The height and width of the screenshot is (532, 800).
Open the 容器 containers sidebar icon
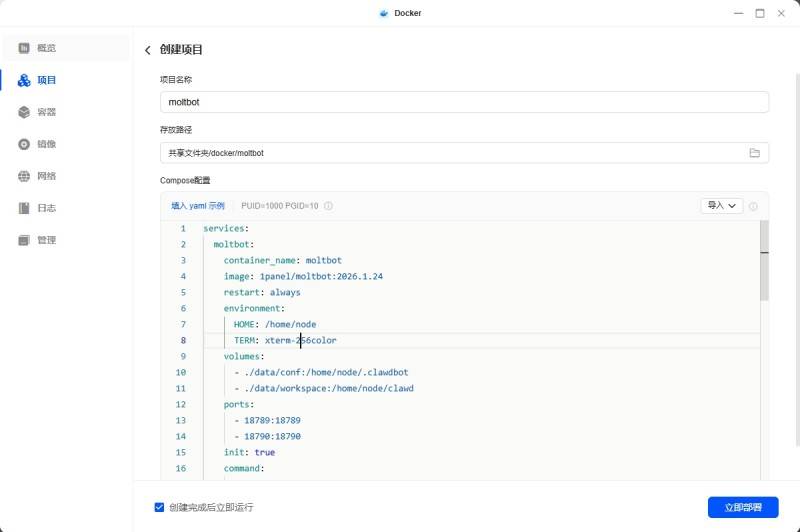point(24,112)
